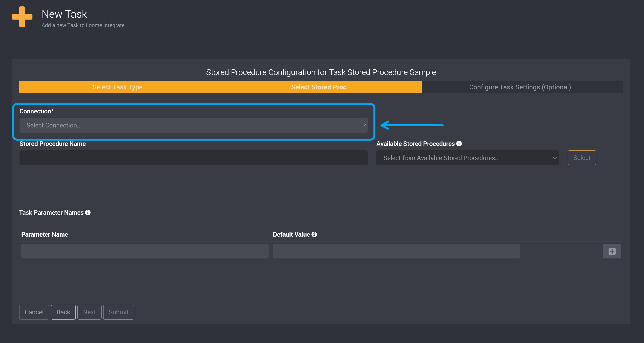The height and width of the screenshot is (343, 644).
Task: Click the Task Parameter Names info icon
Action: (88, 212)
